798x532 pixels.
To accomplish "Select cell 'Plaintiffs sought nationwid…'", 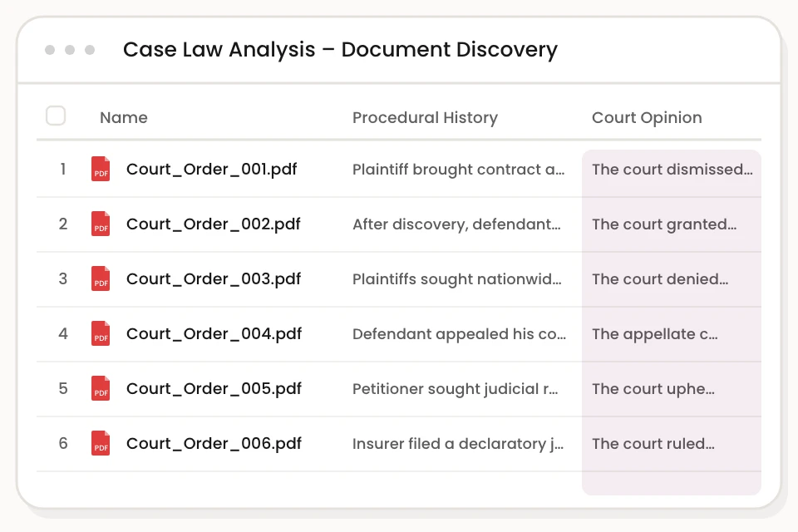I will (457, 279).
